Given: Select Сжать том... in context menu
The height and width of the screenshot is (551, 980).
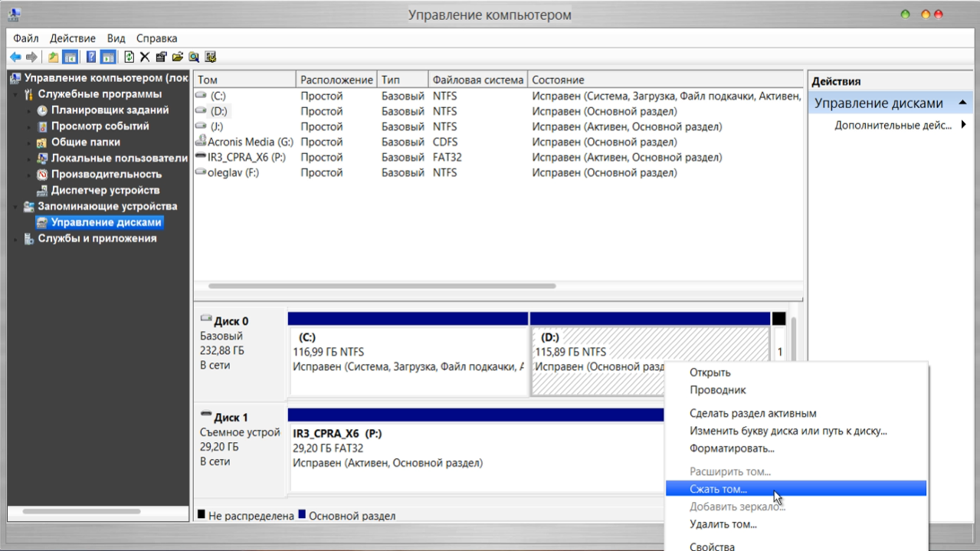Looking at the screenshot, I should point(718,489).
